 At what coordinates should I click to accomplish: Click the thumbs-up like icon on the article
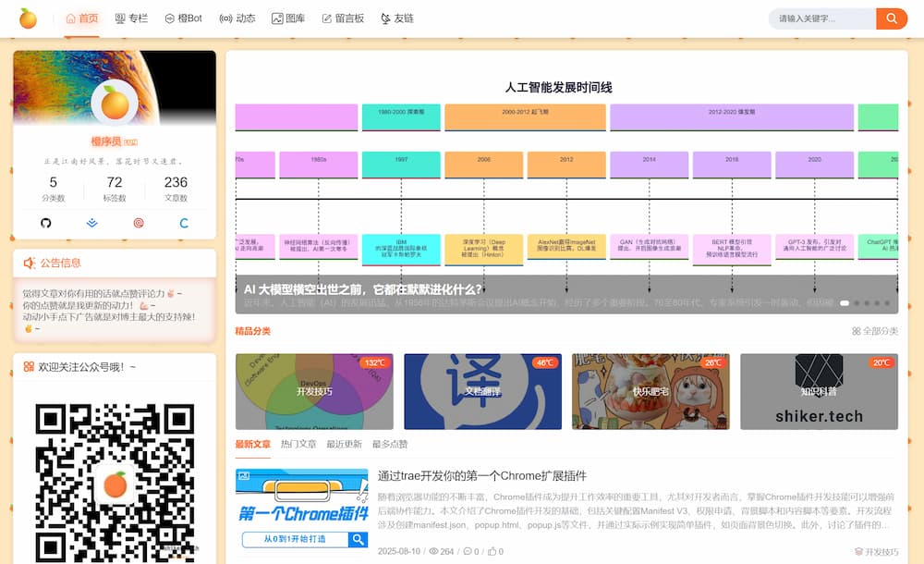(493, 550)
